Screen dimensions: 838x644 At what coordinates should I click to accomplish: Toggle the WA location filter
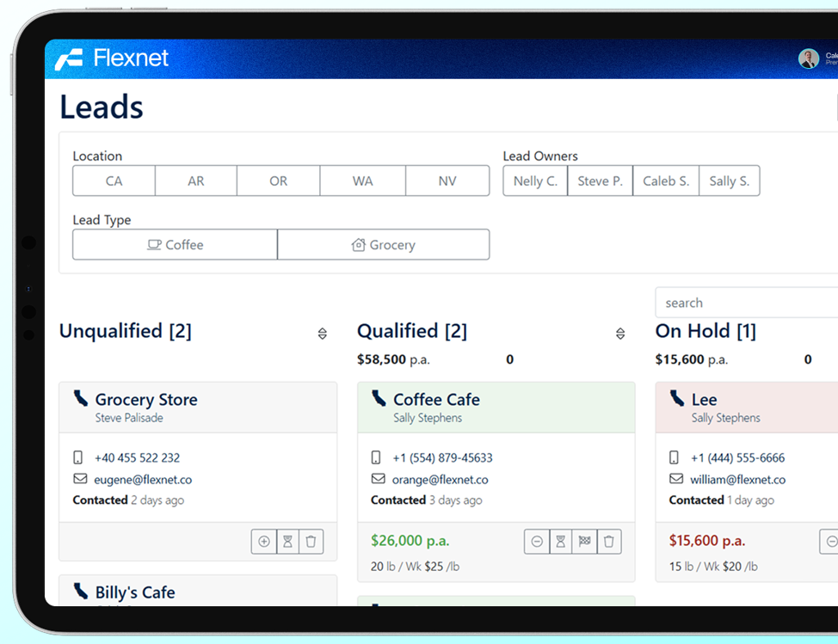click(x=362, y=181)
